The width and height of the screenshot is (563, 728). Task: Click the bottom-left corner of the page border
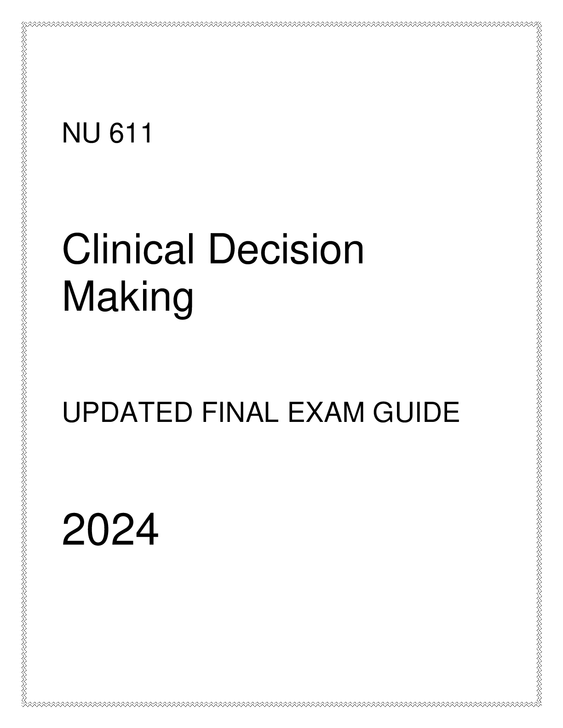point(24,703)
